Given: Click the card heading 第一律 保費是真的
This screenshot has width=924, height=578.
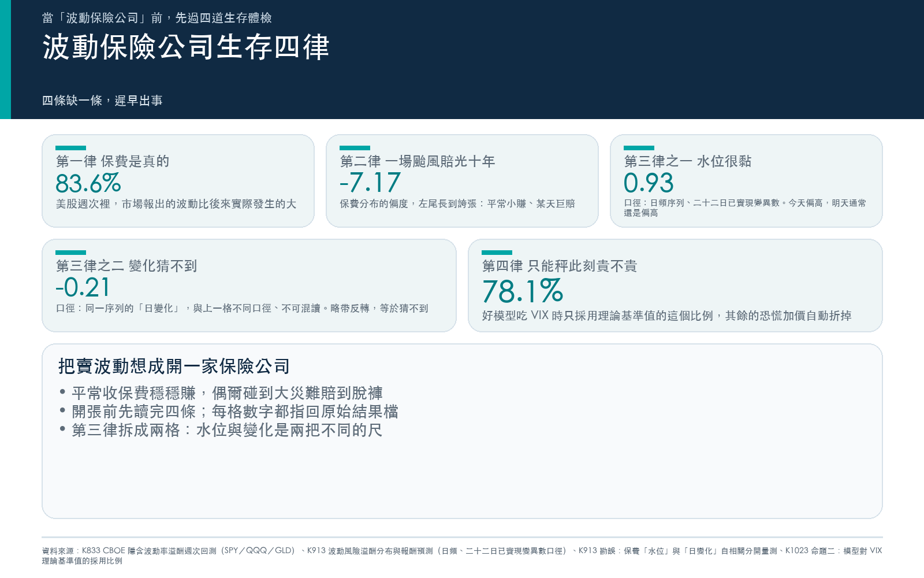Looking at the screenshot, I should 113,161.
